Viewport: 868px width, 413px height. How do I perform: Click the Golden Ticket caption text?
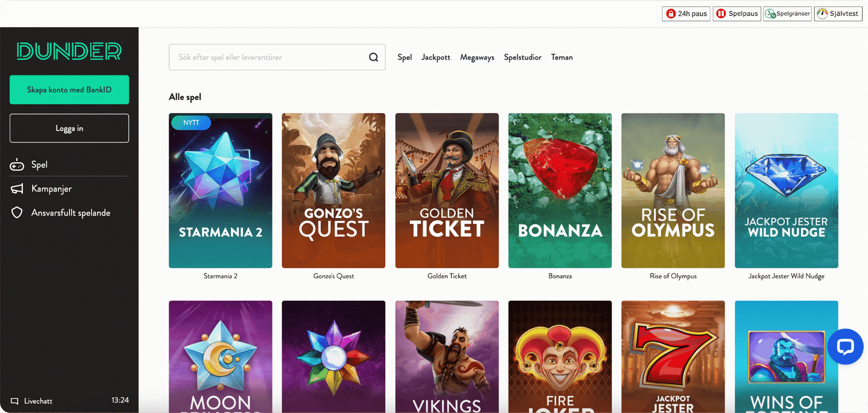click(x=447, y=276)
